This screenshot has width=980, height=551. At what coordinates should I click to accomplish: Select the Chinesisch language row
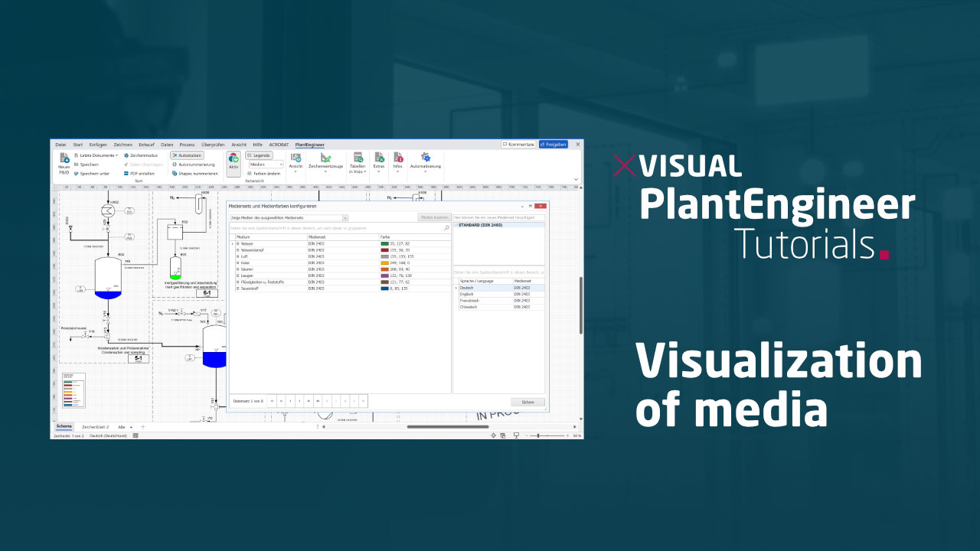pyautogui.click(x=501, y=307)
